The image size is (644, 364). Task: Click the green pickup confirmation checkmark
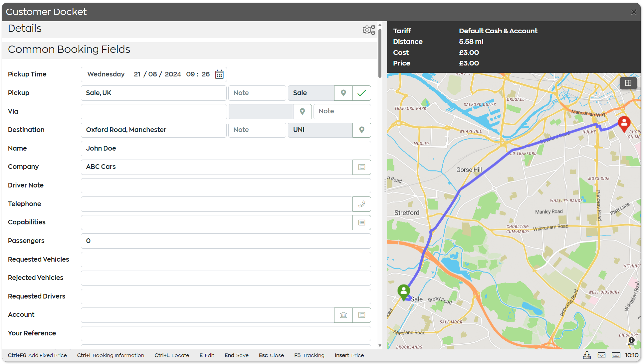tap(362, 93)
